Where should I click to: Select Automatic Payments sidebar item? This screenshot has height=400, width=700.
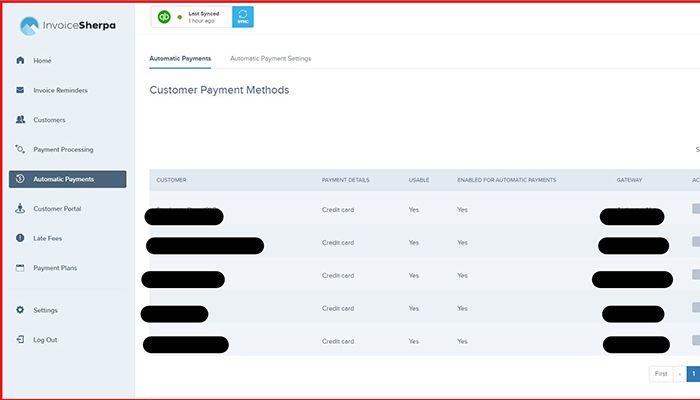[67, 179]
